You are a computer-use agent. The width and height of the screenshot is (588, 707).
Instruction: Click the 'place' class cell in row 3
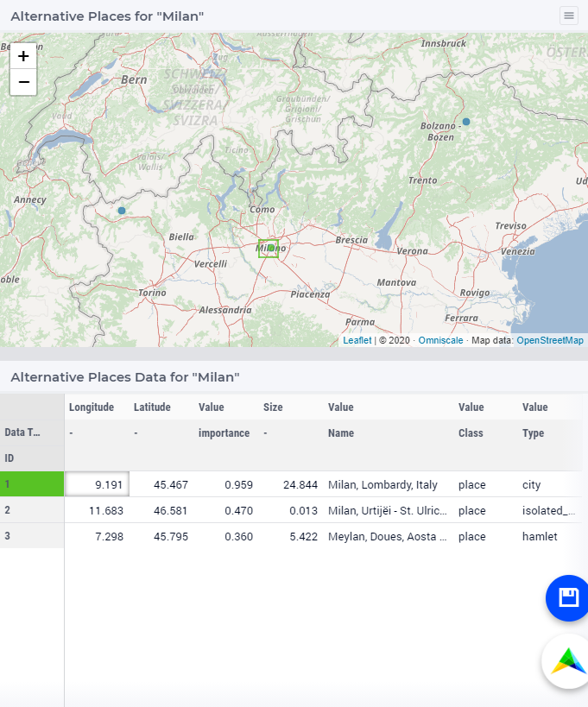pos(486,537)
